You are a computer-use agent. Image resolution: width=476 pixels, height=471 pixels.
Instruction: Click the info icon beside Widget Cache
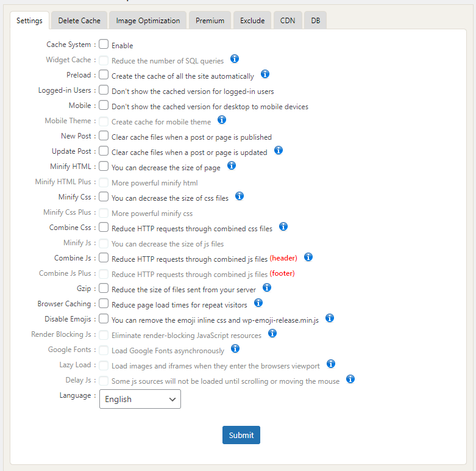[x=234, y=59]
